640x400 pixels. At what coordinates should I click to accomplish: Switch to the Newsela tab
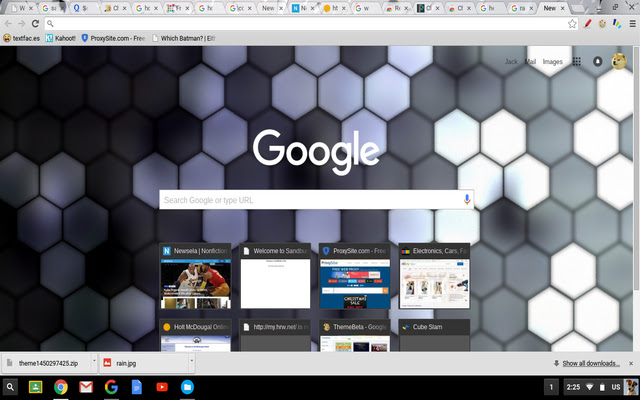click(x=300, y=8)
